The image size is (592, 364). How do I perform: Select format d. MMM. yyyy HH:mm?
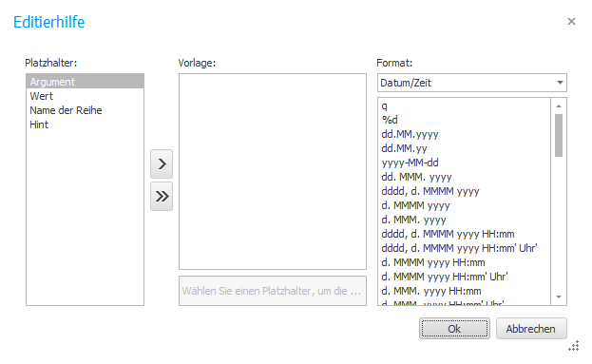465,291
